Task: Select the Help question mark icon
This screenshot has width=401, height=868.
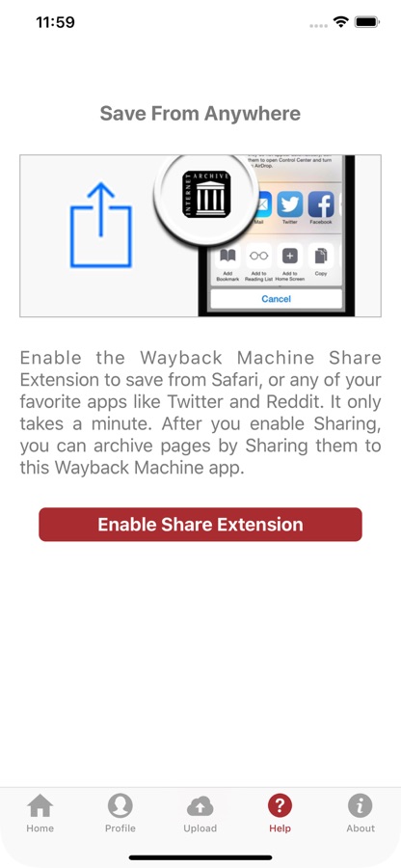Action: point(280,806)
